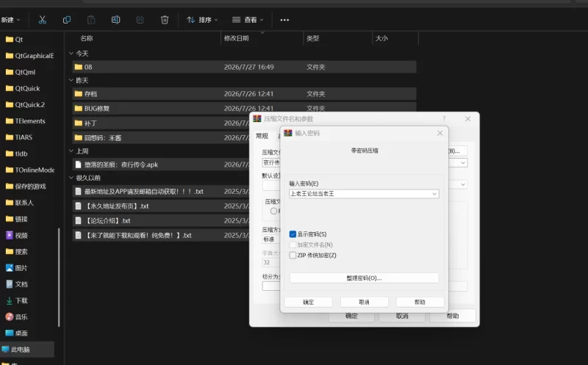
Task: Collapse the 今天 group
Action: coord(71,54)
